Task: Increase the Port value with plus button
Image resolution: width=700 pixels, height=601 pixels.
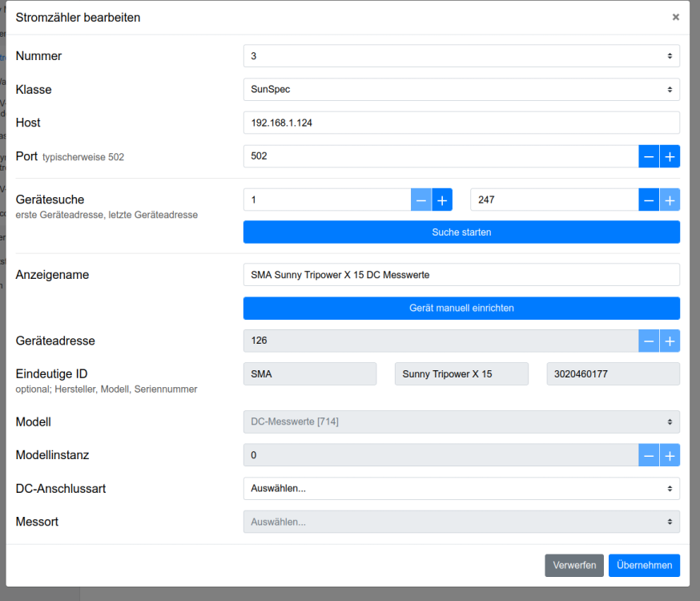Action: [670, 156]
